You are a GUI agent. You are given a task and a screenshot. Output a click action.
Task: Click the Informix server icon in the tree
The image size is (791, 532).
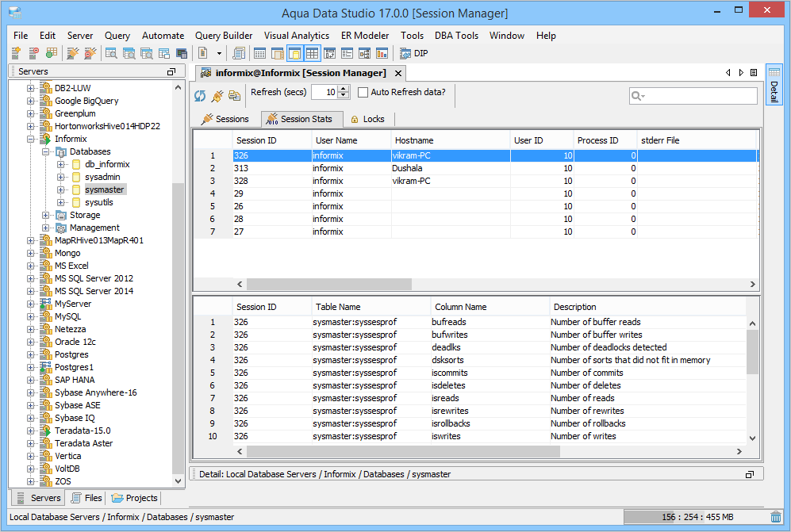46,140
